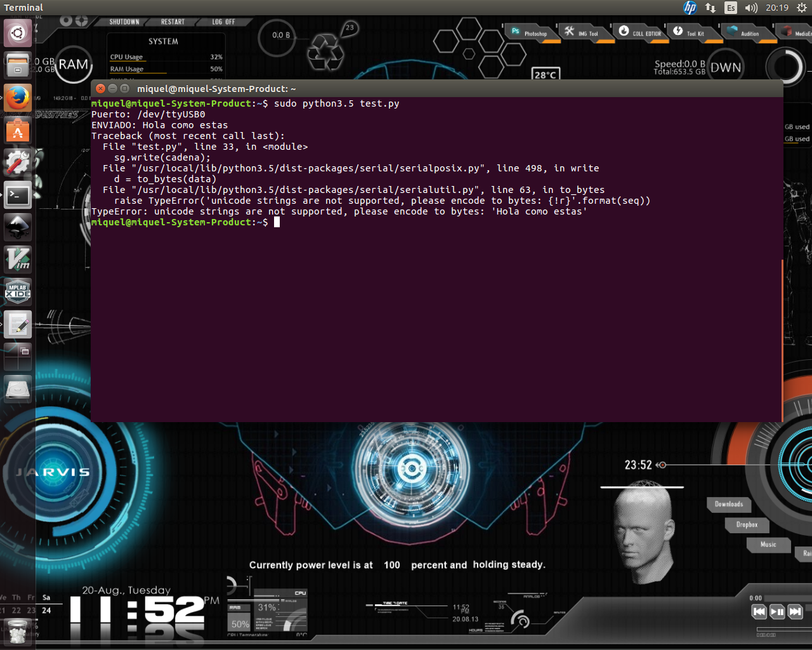Open the disk drive icon in launcher

tap(18, 389)
